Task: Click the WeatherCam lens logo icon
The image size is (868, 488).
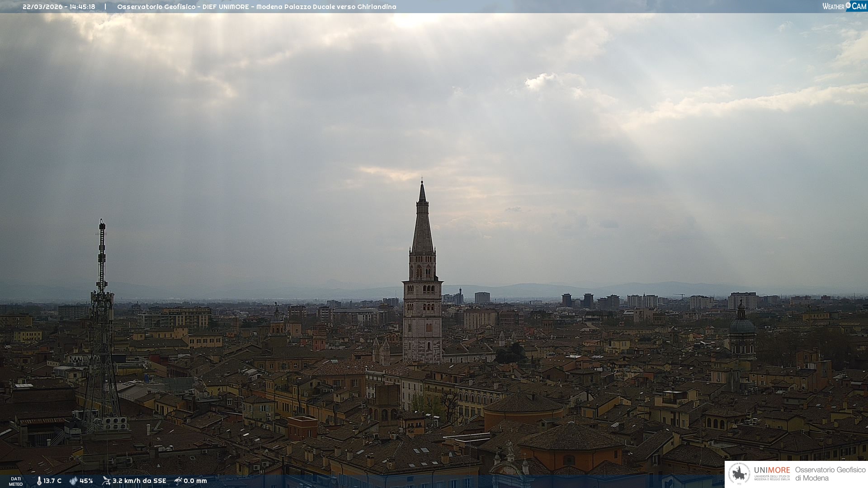Action: coord(848,5)
